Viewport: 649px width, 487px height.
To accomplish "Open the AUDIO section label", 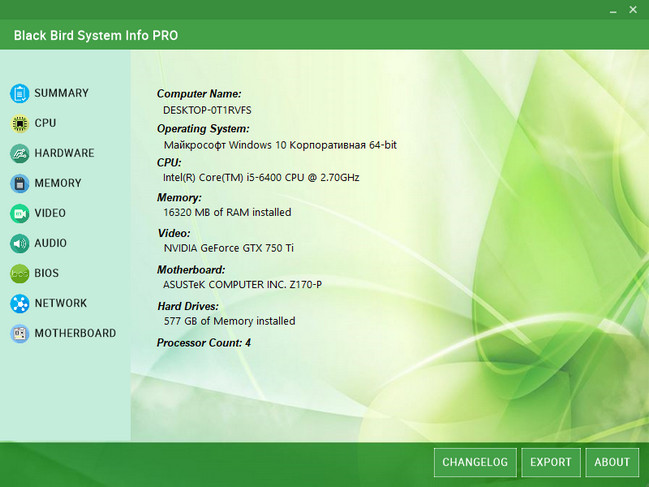I will [x=50, y=243].
